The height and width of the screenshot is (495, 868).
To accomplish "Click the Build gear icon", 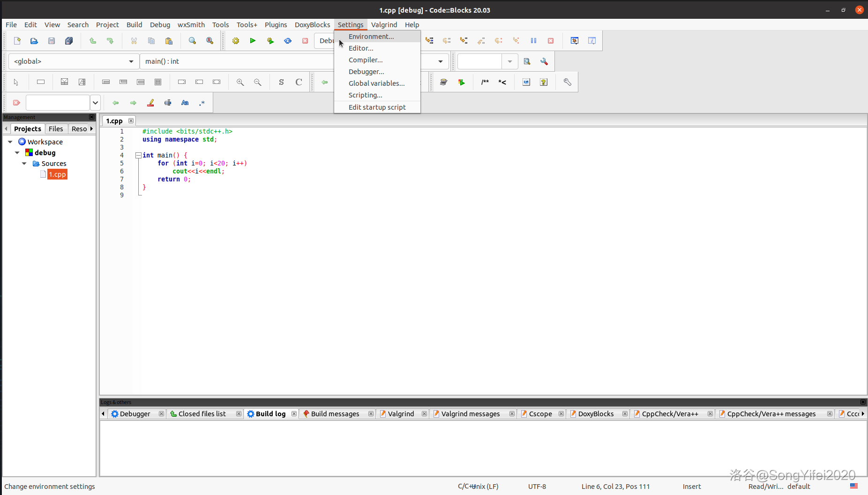I will coord(236,41).
